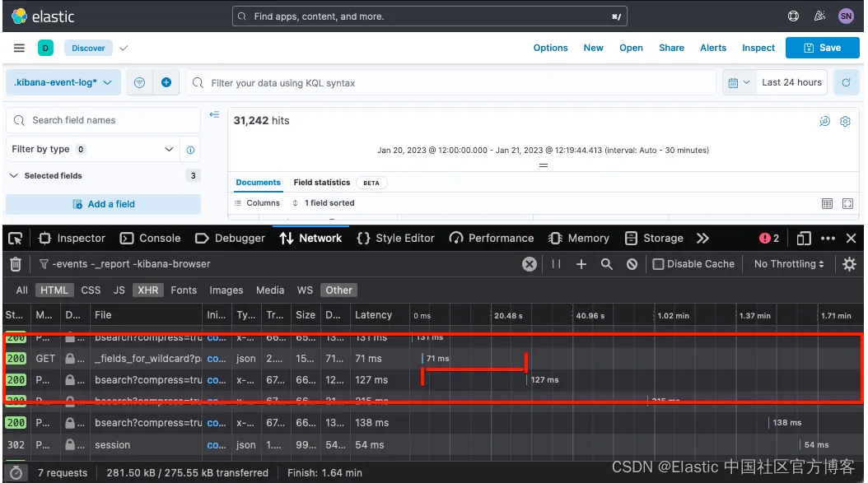Screen dimensions: 868x483
Task: Toggle the XHR request filter
Action: tap(147, 290)
